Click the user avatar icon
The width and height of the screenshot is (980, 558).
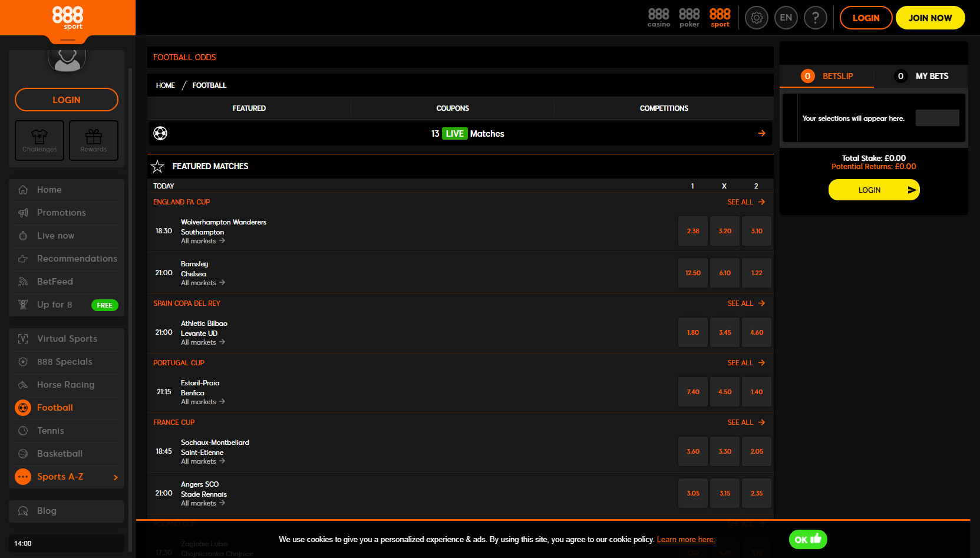(67, 60)
